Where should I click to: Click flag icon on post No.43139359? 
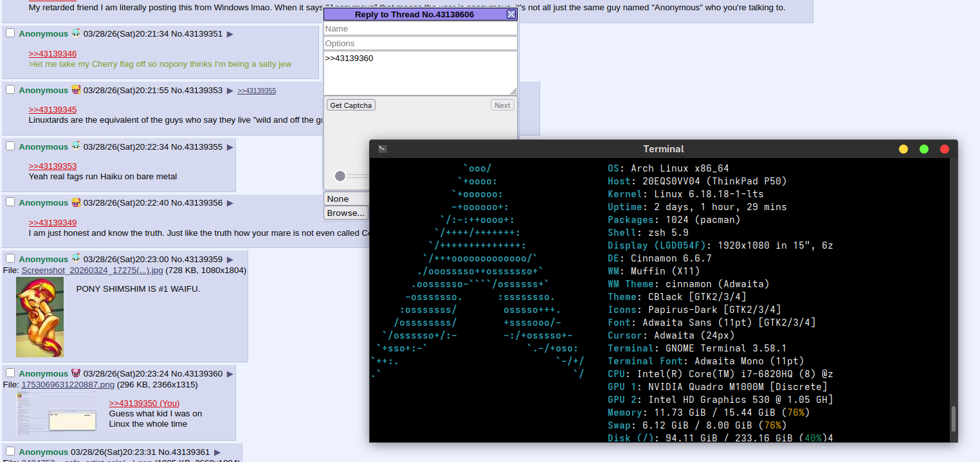[x=76, y=258]
